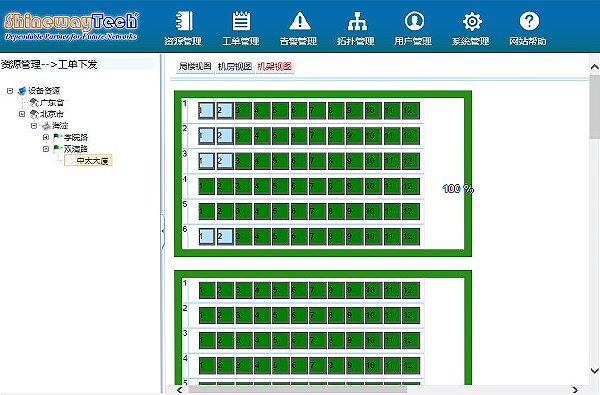Open 资源管理 notebook icon in top navigation
600x395 pixels.
tap(183, 21)
